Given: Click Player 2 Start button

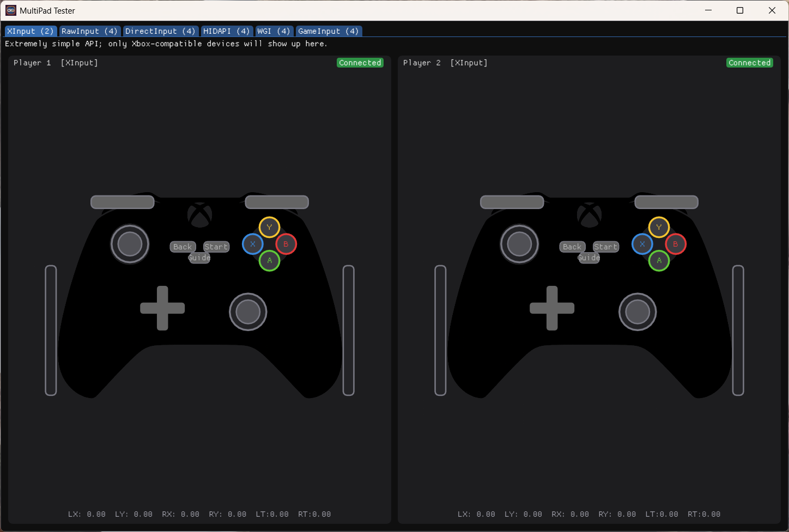Looking at the screenshot, I should (606, 247).
